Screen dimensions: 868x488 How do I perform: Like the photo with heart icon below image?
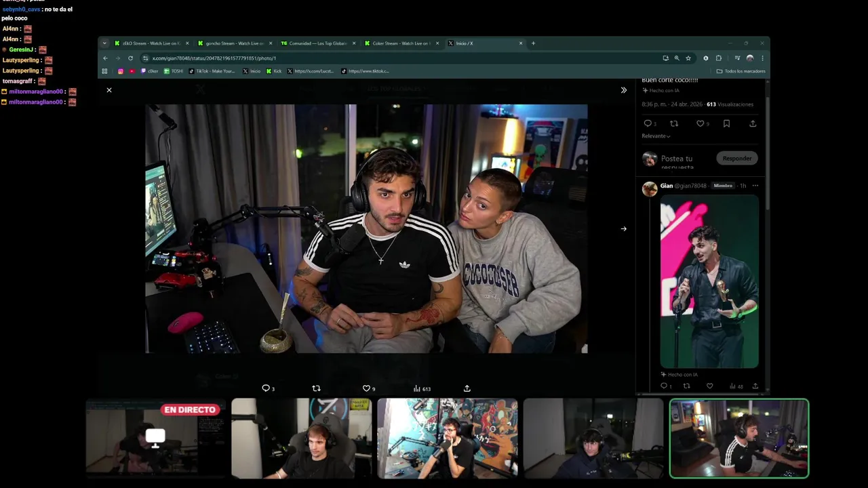pyautogui.click(x=366, y=388)
